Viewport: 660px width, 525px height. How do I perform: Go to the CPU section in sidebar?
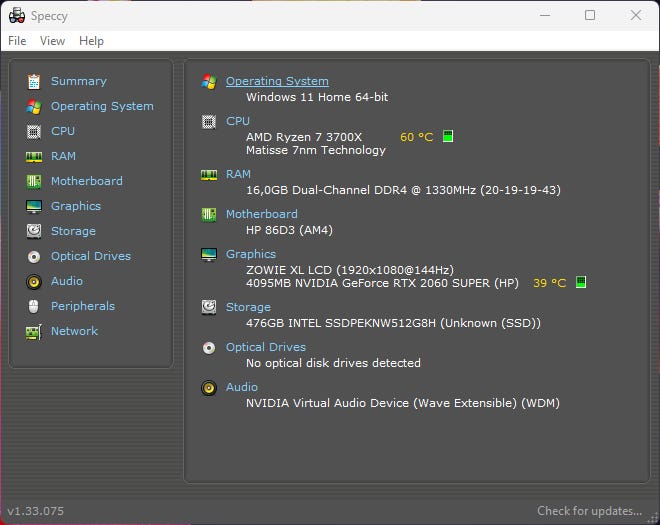[x=63, y=131]
